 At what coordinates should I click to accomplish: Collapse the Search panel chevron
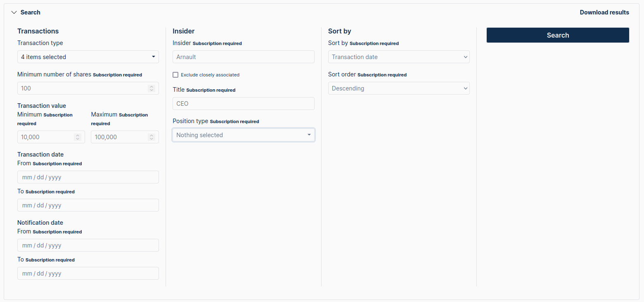pyautogui.click(x=14, y=12)
